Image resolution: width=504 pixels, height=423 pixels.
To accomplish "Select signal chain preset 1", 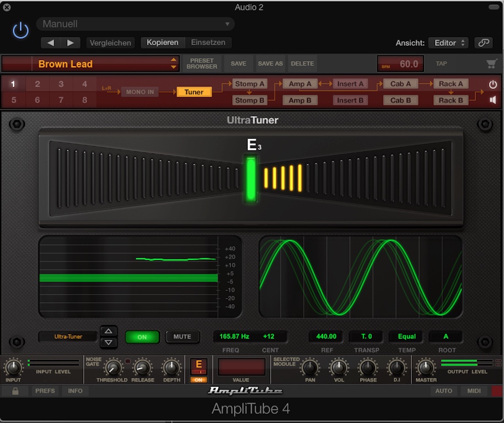I will (13, 84).
